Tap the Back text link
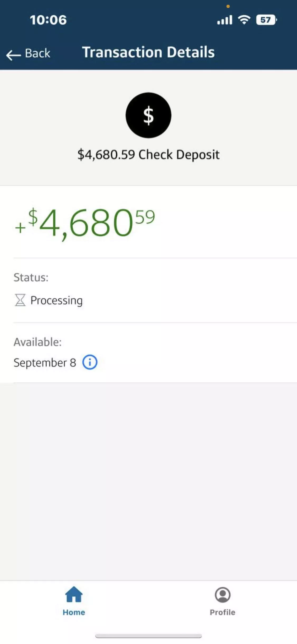Image resolution: width=297 pixels, height=644 pixels. (37, 53)
